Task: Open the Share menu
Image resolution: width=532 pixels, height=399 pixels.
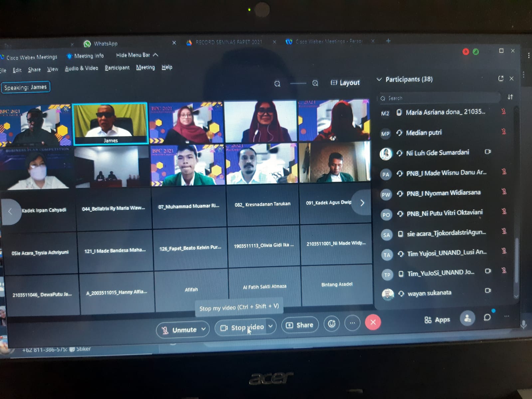Action: pyautogui.click(x=34, y=69)
